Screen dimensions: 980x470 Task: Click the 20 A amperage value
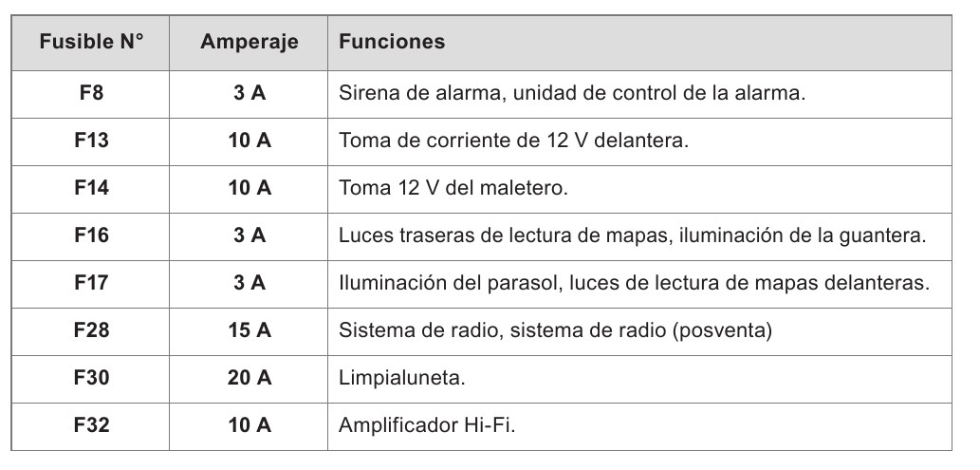click(250, 378)
